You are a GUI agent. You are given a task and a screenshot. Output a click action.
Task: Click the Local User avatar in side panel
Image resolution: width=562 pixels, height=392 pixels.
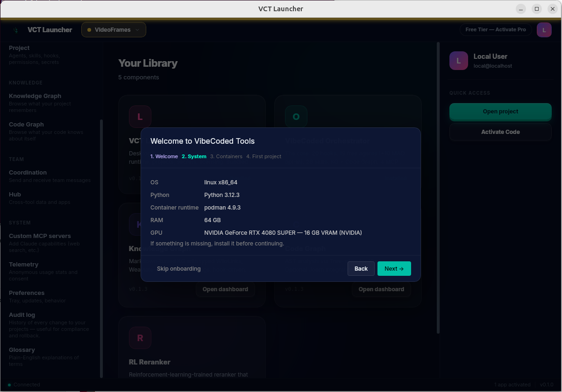coord(459,61)
